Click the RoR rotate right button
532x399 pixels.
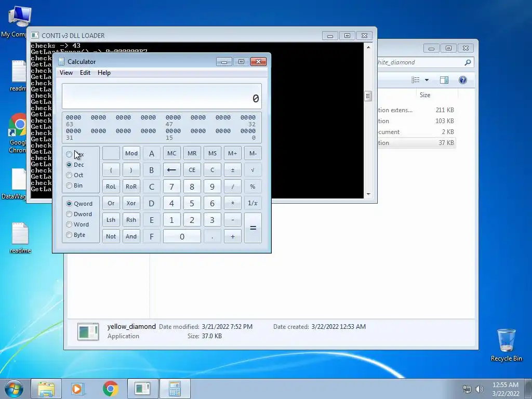131,187
